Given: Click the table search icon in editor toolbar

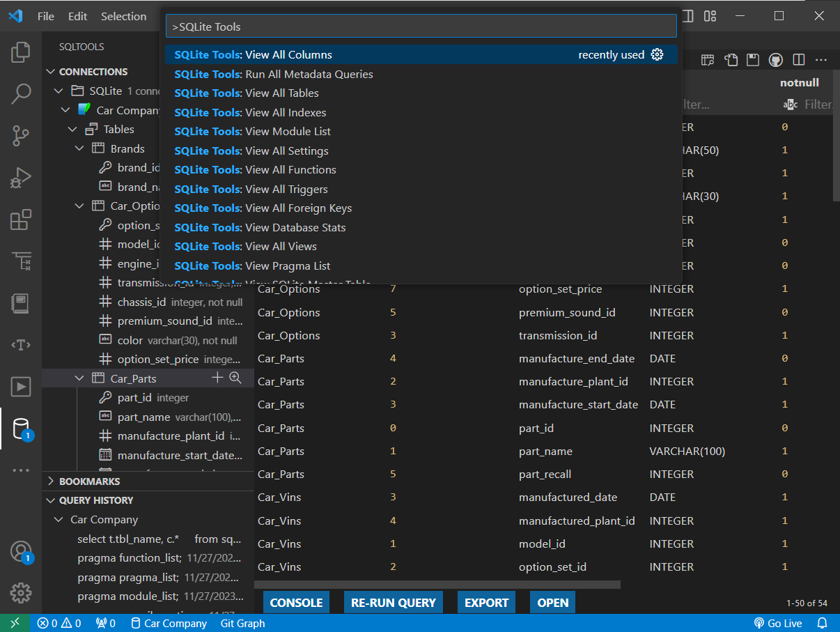Looking at the screenshot, I should coord(708,60).
